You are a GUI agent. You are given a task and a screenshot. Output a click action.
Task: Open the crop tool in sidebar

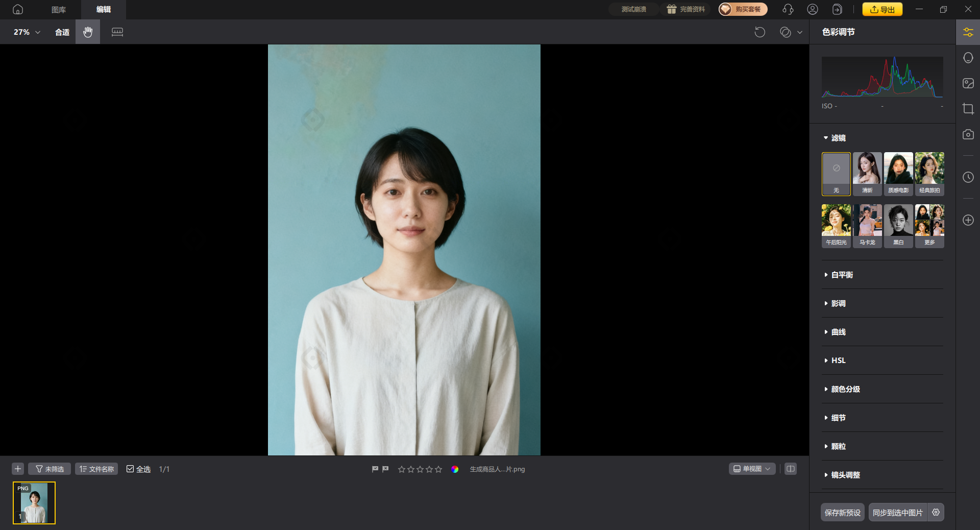point(968,109)
